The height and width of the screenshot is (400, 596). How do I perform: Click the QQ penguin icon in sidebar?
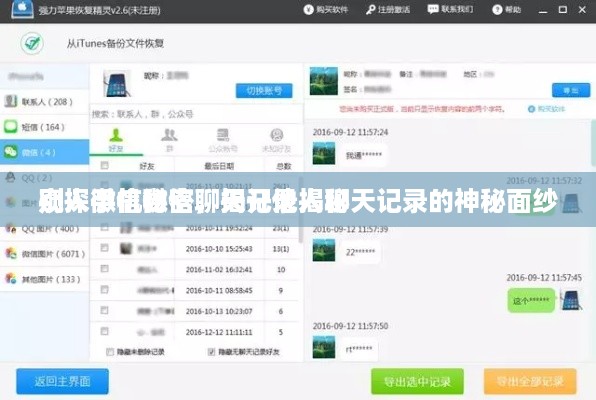click(11, 177)
